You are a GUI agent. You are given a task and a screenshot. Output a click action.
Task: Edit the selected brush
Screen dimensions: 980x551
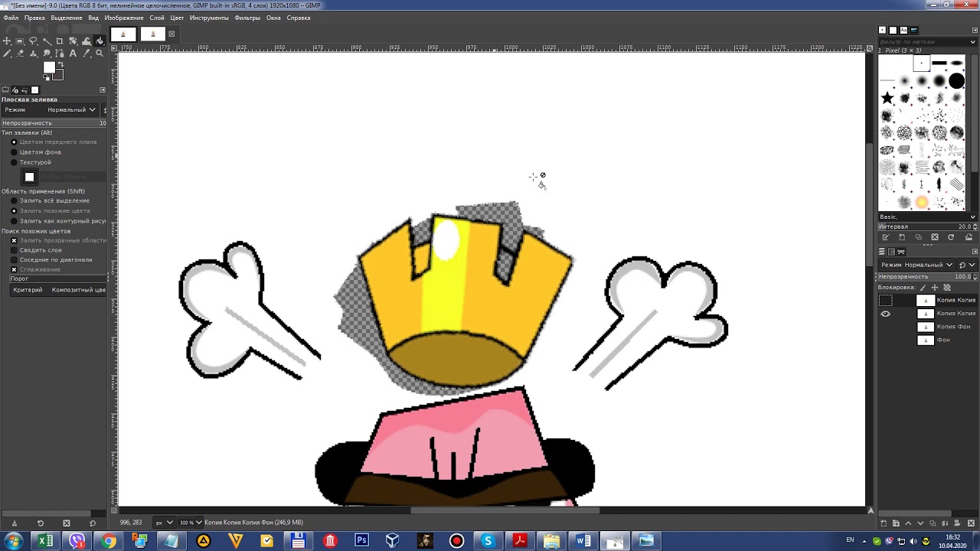[886, 237]
